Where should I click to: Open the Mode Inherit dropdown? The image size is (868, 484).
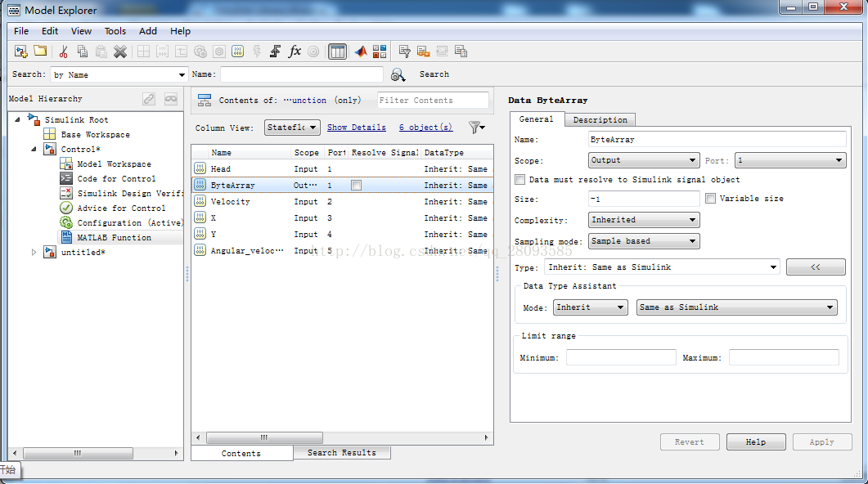click(x=591, y=307)
